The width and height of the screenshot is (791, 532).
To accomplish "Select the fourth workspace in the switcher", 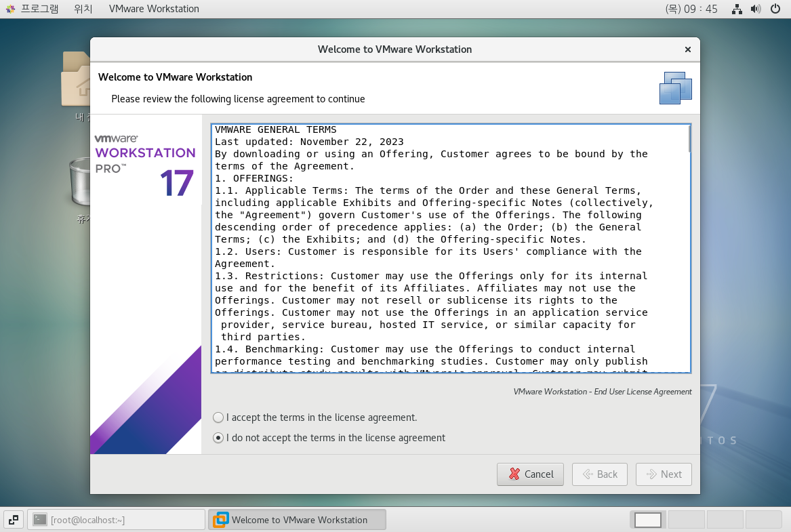I will point(764,520).
